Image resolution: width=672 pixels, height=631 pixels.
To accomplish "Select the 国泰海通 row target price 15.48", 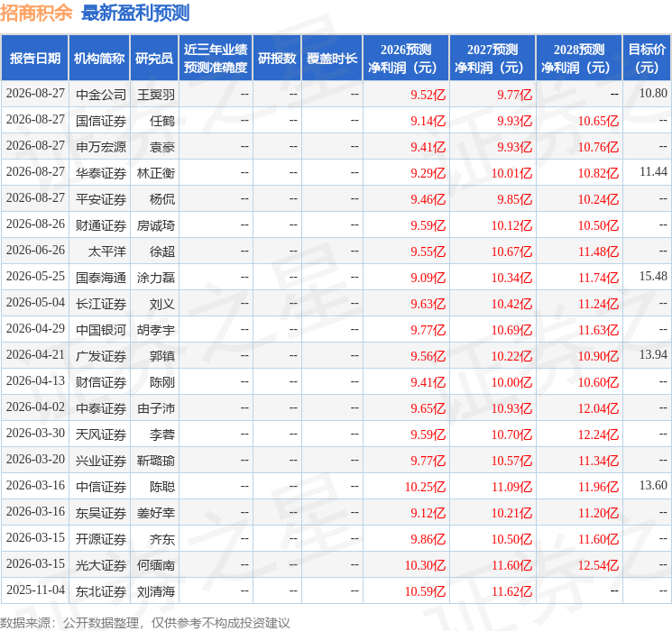I will pyautogui.click(x=653, y=277).
